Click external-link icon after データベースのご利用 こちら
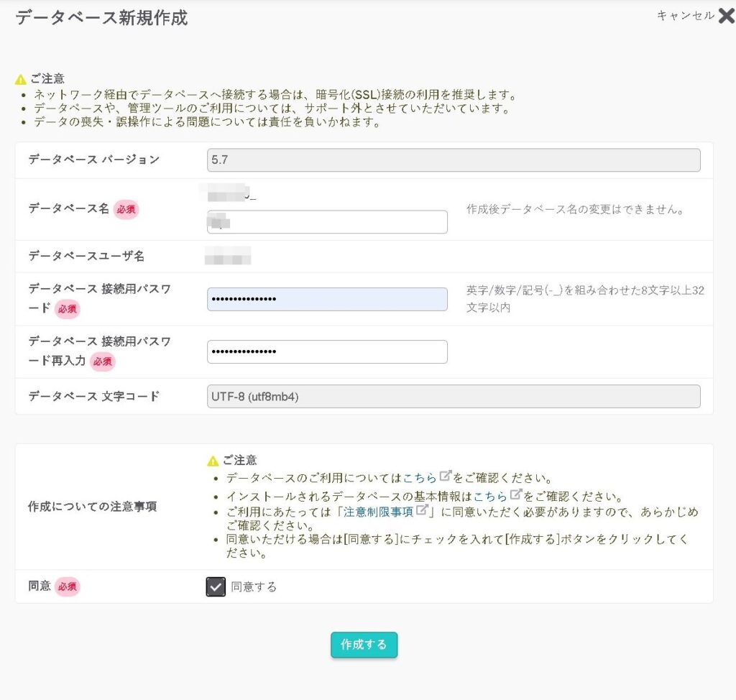 tap(446, 476)
